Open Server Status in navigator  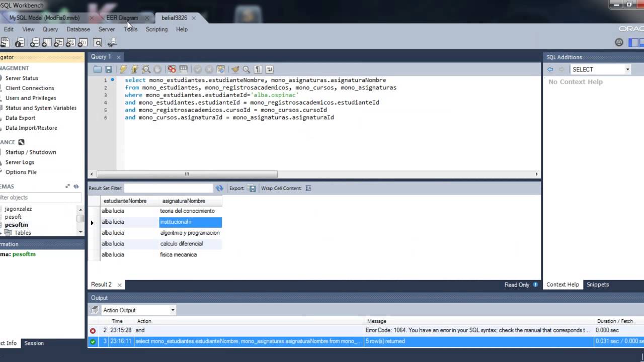(x=22, y=78)
